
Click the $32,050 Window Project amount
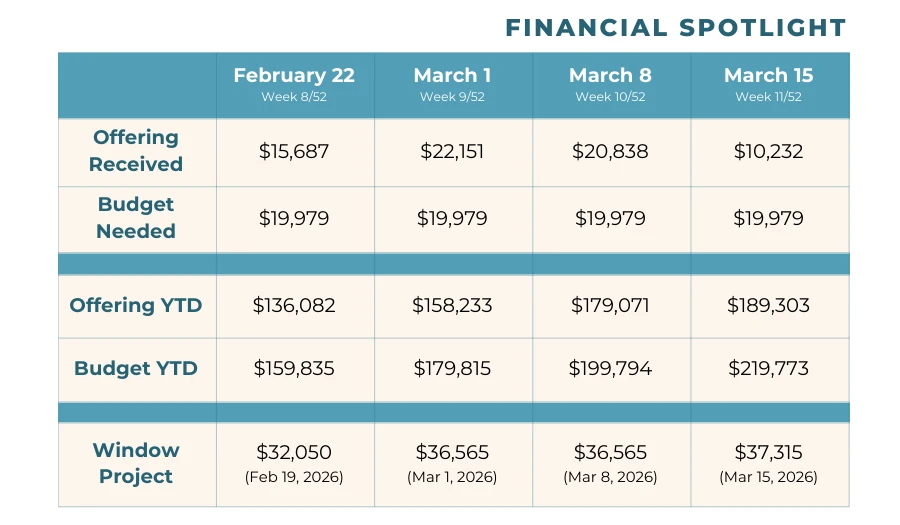pyautogui.click(x=294, y=452)
